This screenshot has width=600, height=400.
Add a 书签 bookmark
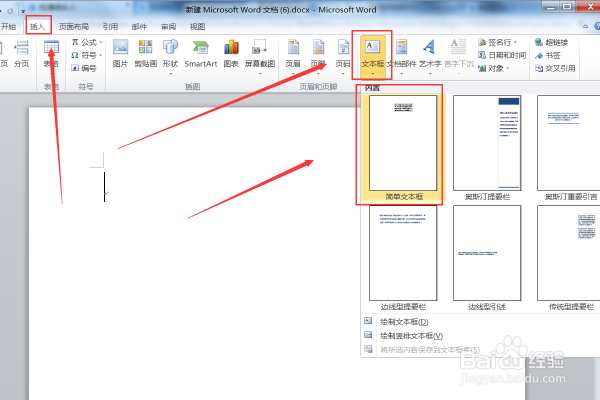pos(548,56)
